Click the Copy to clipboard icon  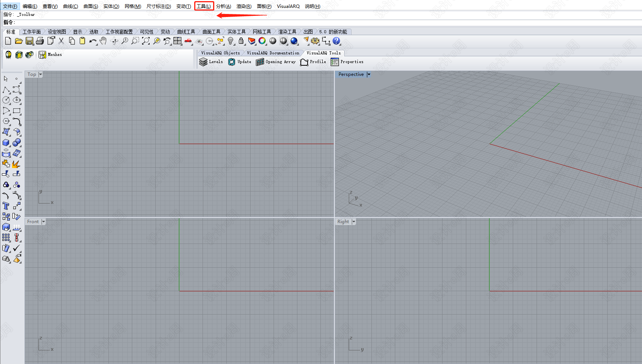72,41
